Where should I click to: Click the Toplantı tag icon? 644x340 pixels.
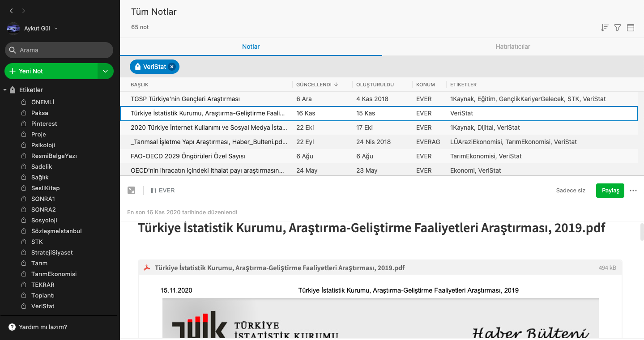click(24, 295)
